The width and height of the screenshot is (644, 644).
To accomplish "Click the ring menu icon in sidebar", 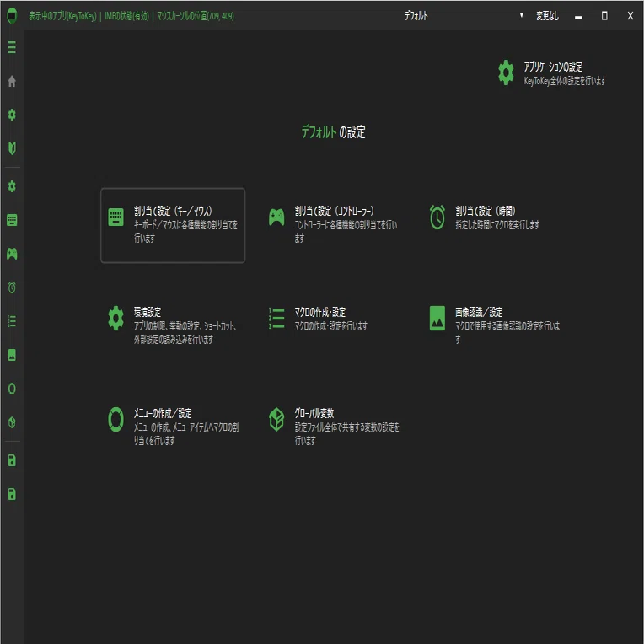I will pyautogui.click(x=12, y=389).
